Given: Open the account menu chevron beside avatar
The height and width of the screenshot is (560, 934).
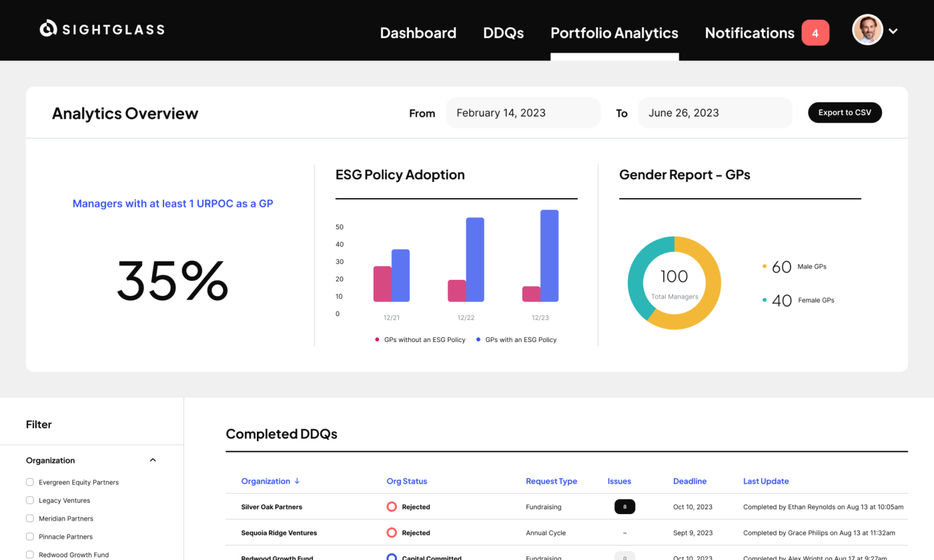Looking at the screenshot, I should [893, 31].
